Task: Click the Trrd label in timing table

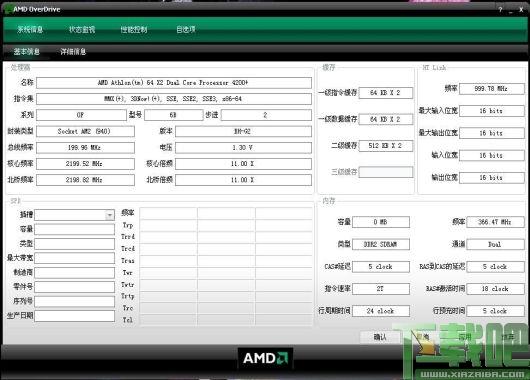Action: [x=128, y=237]
